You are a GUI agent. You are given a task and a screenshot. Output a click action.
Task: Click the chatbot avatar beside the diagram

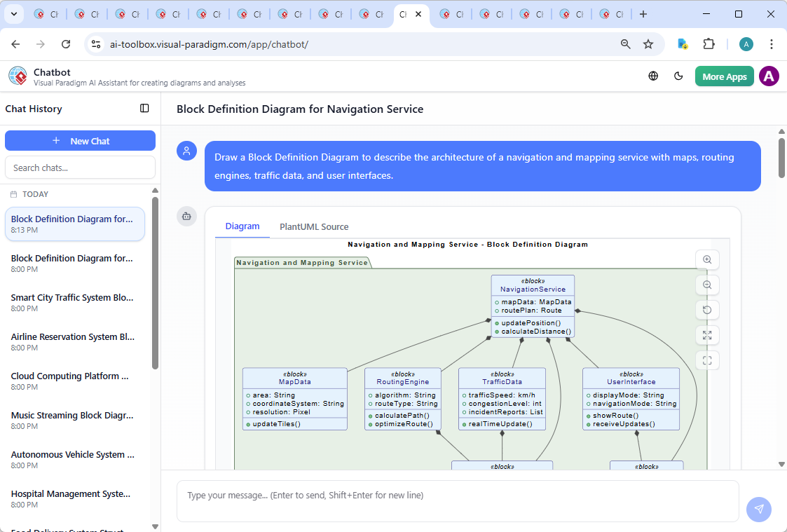point(186,217)
